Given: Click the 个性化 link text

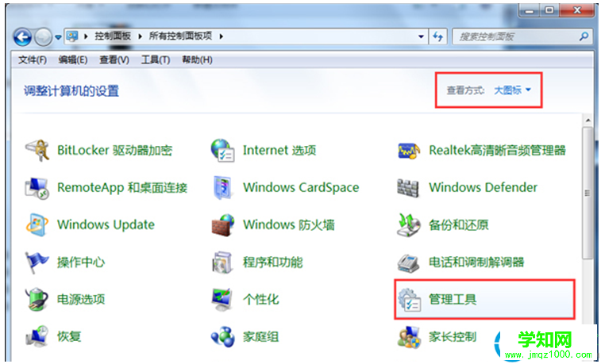Looking at the screenshot, I should 261,299.
